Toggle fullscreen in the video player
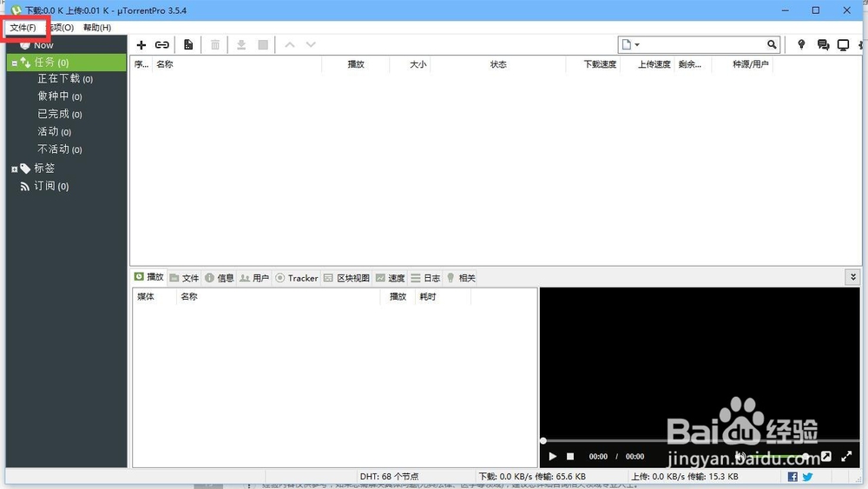Viewport: 868px width, 489px height. tap(846, 456)
